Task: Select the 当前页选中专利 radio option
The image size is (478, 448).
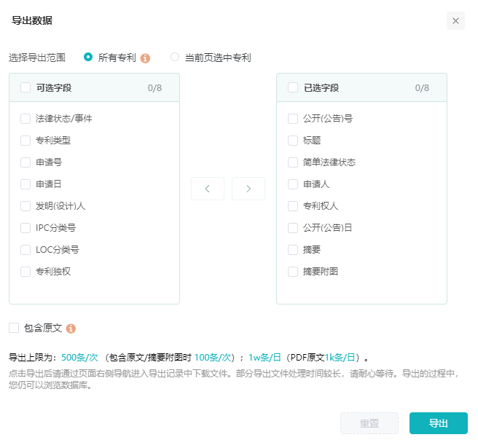Action: [175, 57]
